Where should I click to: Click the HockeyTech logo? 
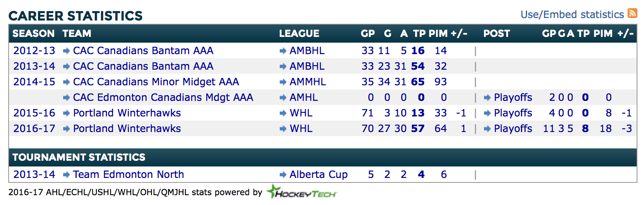pyautogui.click(x=301, y=192)
